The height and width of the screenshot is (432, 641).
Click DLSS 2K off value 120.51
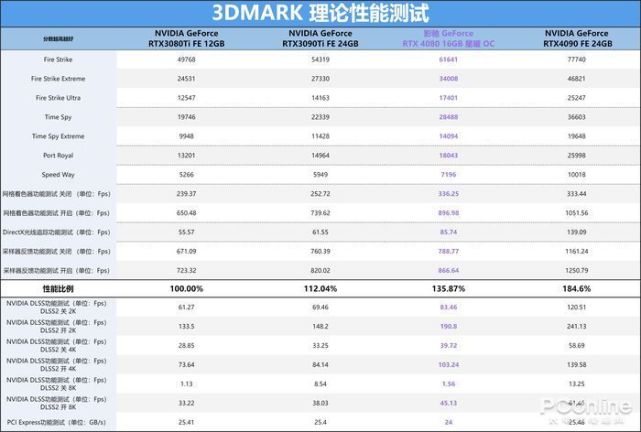pyautogui.click(x=577, y=307)
